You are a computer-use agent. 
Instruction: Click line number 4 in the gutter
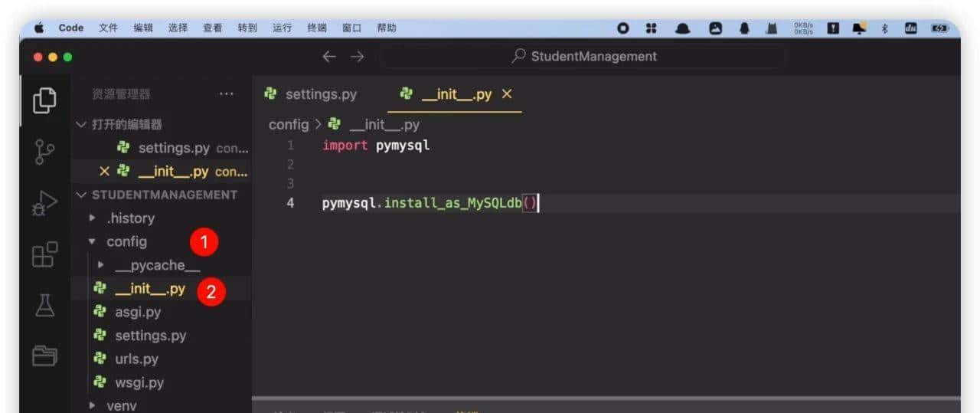(x=290, y=203)
